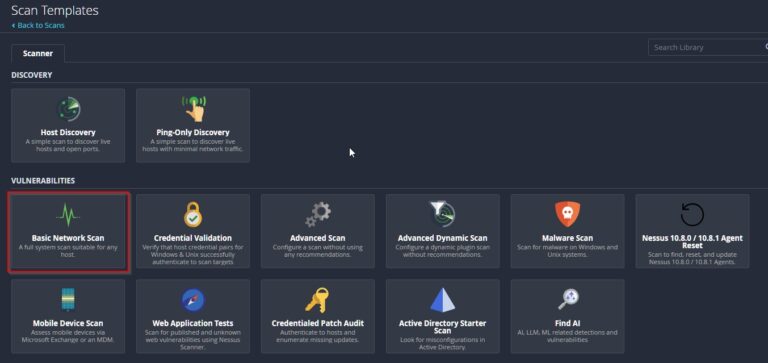Click the Advanced Scan gears icon

coord(318,215)
